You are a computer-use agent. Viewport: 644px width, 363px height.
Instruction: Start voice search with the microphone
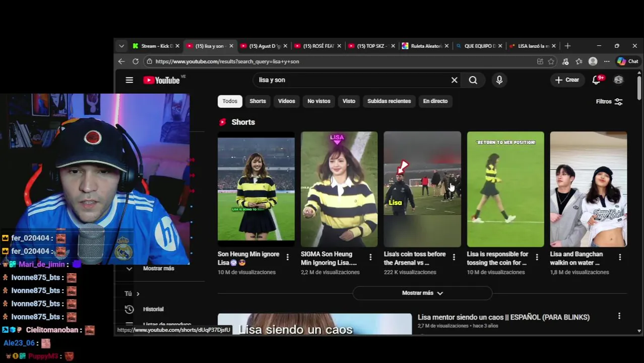(x=499, y=80)
